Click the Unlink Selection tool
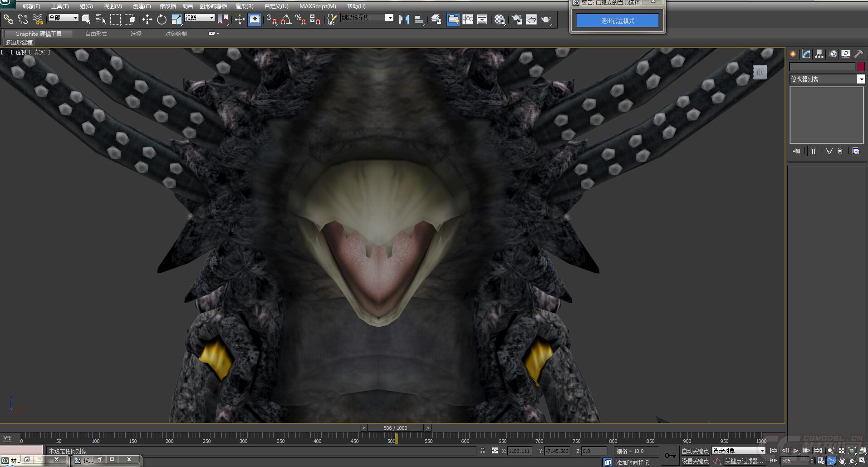 click(x=23, y=19)
